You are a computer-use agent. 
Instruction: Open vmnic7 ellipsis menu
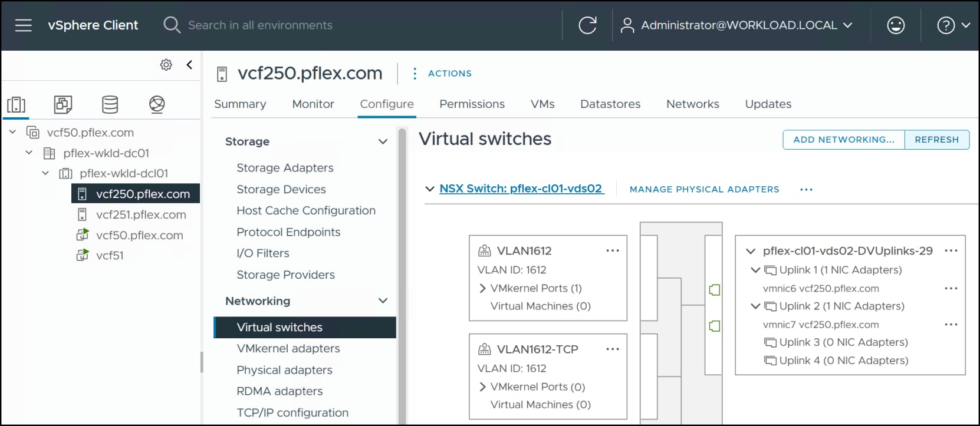pos(951,324)
